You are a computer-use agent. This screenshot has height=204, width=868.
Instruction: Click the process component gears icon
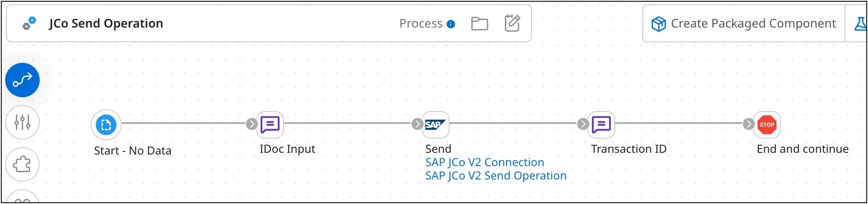tap(29, 23)
